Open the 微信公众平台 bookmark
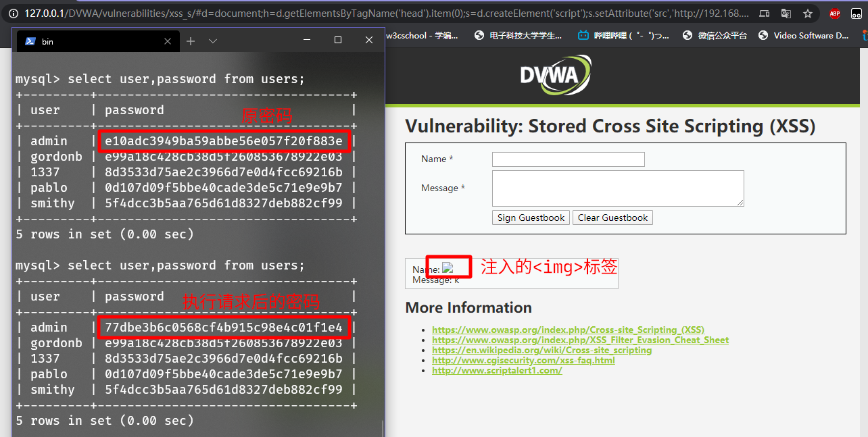Screen dimensions: 868x437 pyautogui.click(x=715, y=36)
